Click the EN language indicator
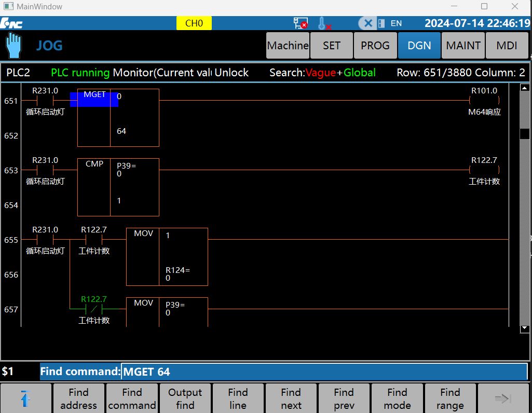 pyautogui.click(x=396, y=23)
